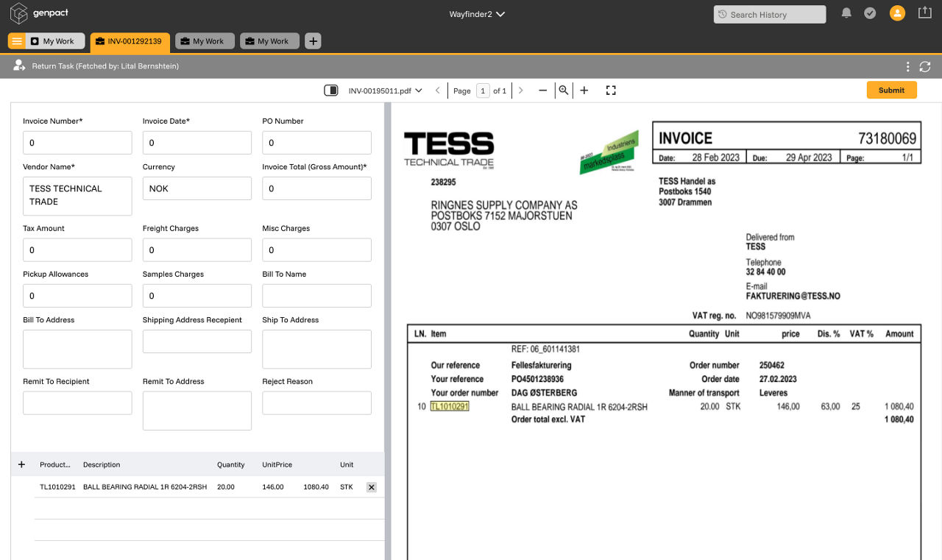942x560 pixels.
Task: Click the checkmark status icon in header
Action: (x=870, y=13)
